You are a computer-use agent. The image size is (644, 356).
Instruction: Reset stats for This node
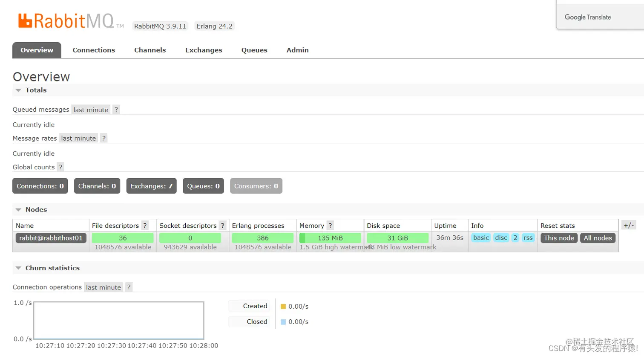click(x=559, y=238)
